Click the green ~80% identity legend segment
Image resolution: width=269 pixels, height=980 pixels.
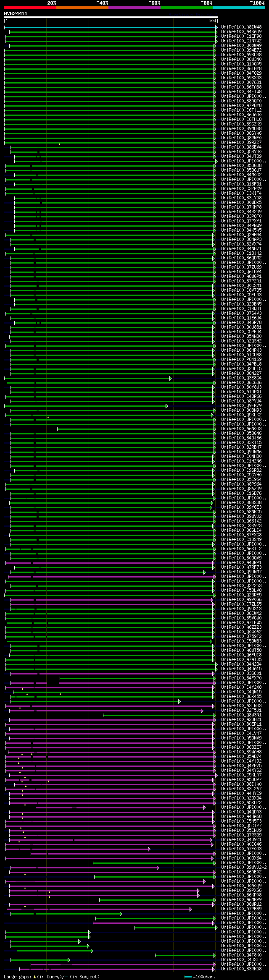(186, 8)
